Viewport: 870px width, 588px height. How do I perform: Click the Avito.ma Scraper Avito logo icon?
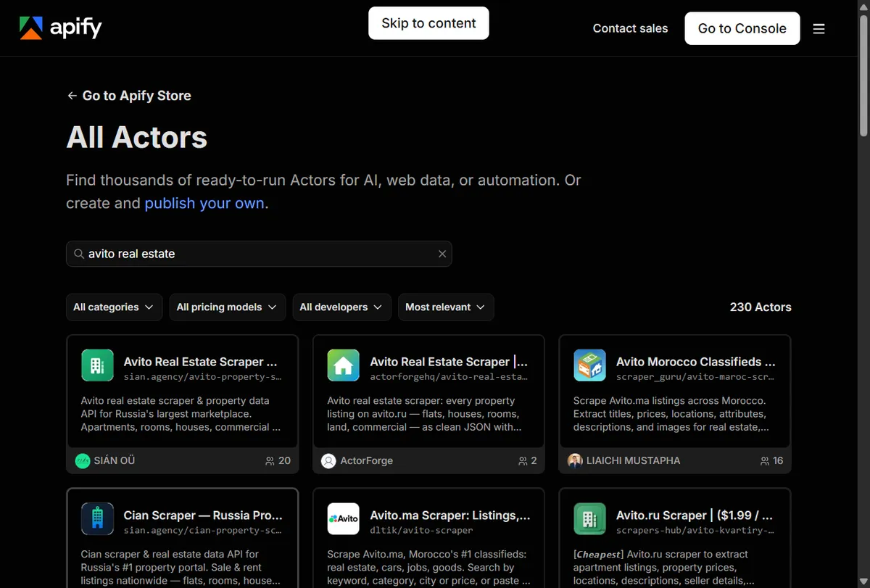coord(343,519)
